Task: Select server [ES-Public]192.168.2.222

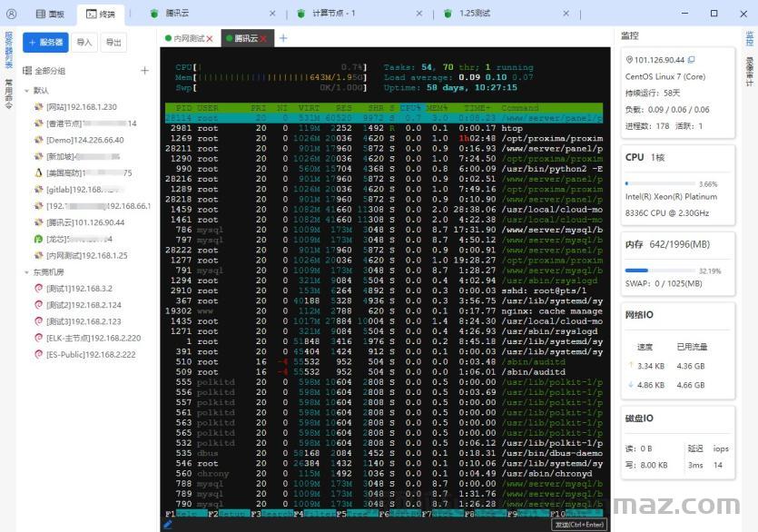Action: [x=91, y=354]
